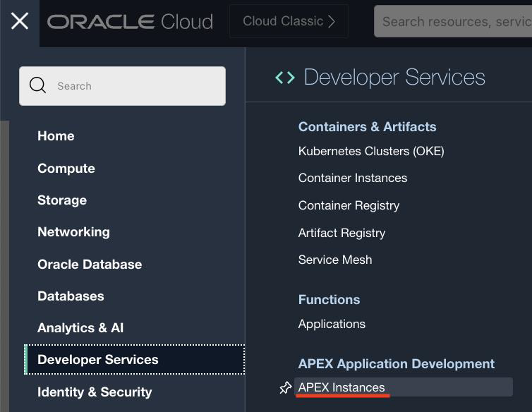Screen dimensions: 532x412
Task: Click the Developer Services code brackets icon
Action: coord(285,78)
